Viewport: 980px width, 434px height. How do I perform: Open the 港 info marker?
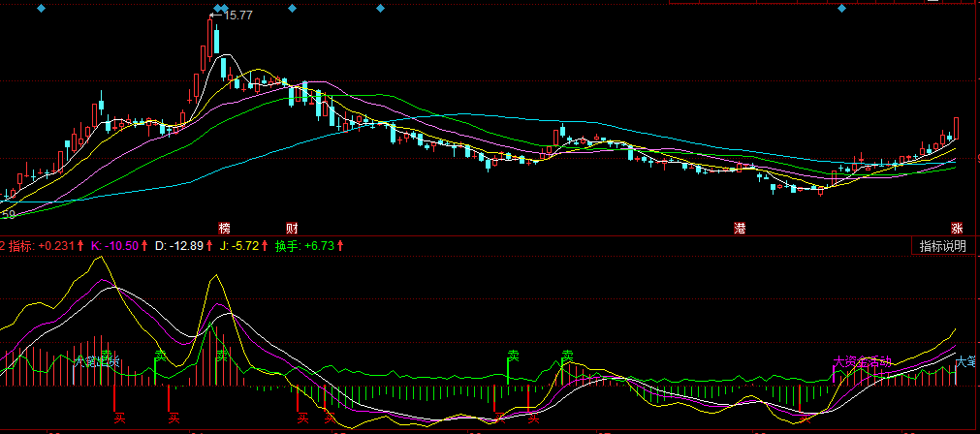click(x=740, y=229)
